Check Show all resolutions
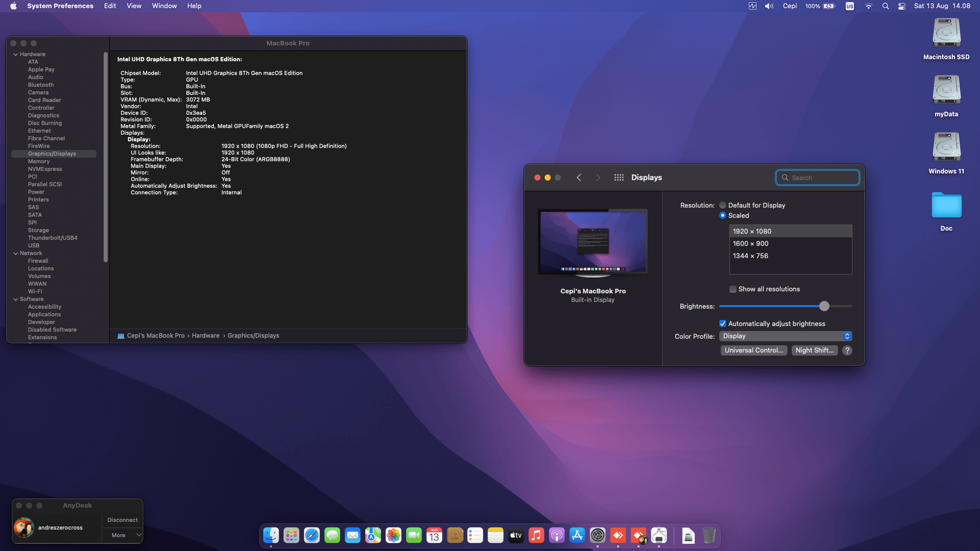Screen dimensions: 980x551 pyautogui.click(x=733, y=289)
